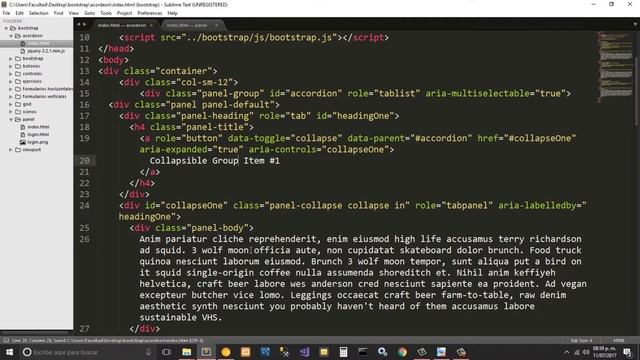Change Tab Size in status bar
Image resolution: width=640 pixels, height=360 pixels.
pyautogui.click(x=581, y=340)
